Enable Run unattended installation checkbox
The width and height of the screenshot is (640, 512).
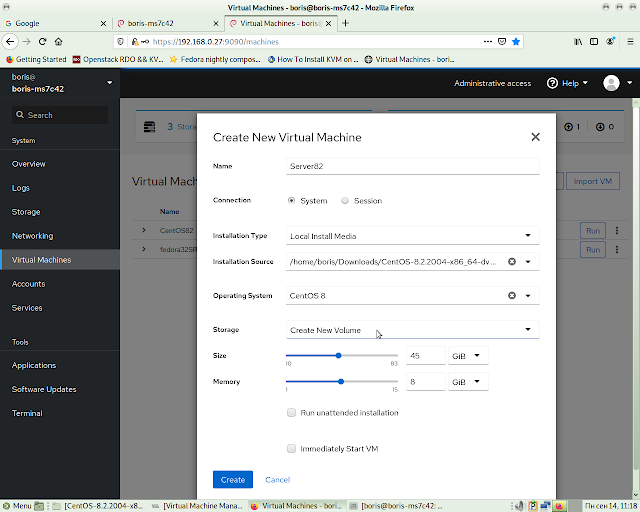coord(291,412)
